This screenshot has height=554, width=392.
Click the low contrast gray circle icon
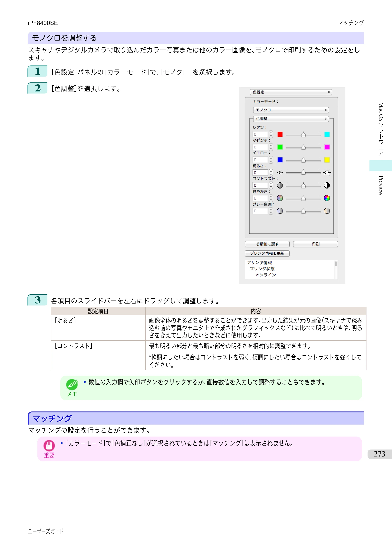tap(280, 185)
